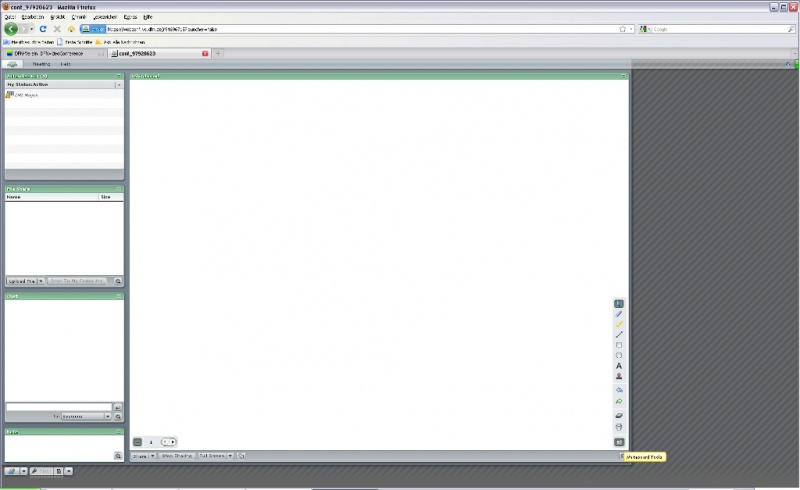Select the whiteboard Text tool
Image resolution: width=800 pixels, height=490 pixels.
(619, 366)
